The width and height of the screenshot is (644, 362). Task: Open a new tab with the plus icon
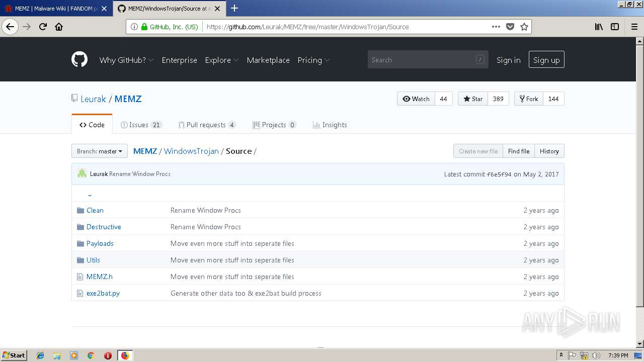pyautogui.click(x=234, y=8)
